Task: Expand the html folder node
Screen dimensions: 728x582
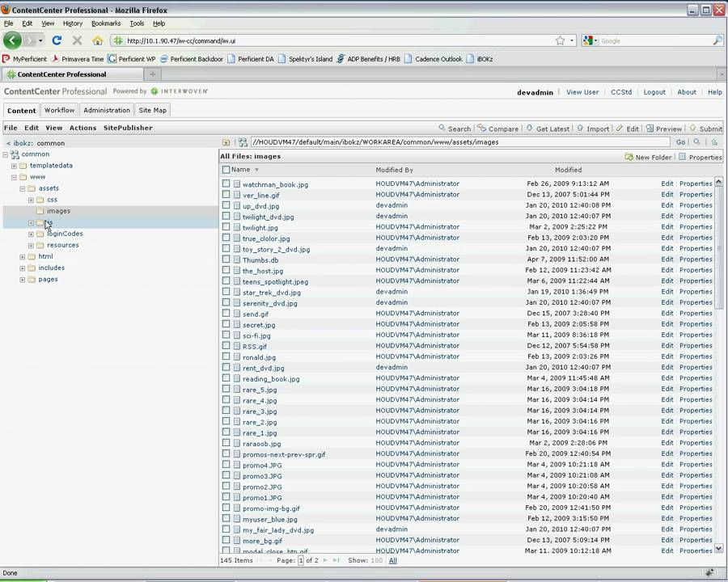Action: [x=23, y=257]
